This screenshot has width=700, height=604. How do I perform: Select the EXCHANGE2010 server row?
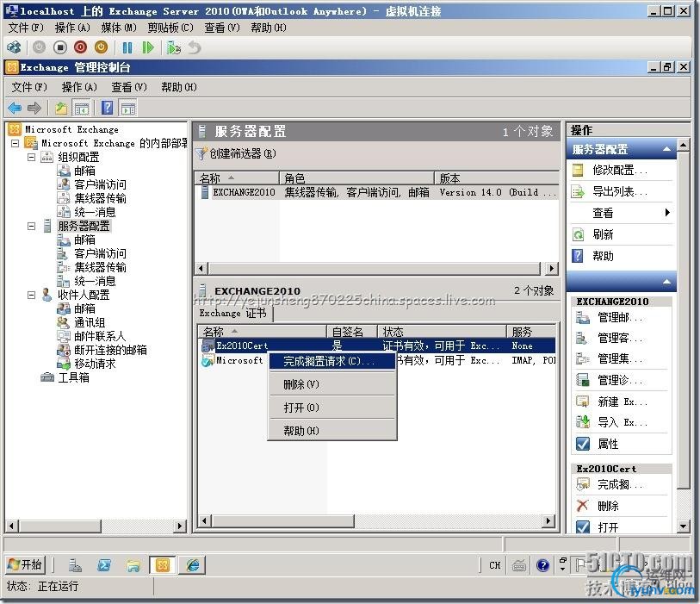377,192
